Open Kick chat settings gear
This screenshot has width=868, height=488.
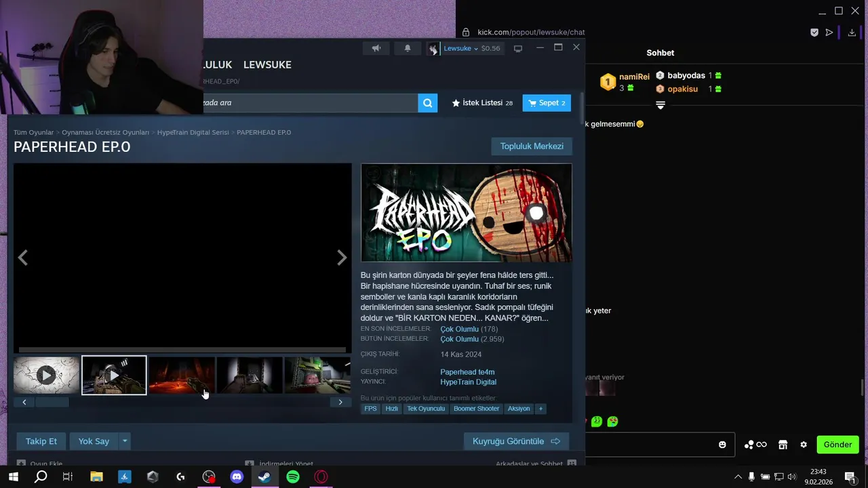click(x=804, y=445)
